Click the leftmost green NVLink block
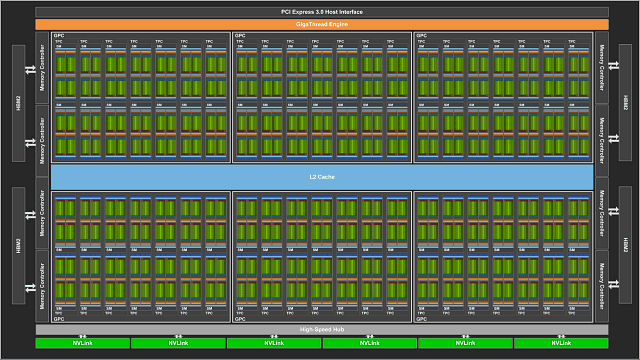640x360 pixels. (82, 343)
